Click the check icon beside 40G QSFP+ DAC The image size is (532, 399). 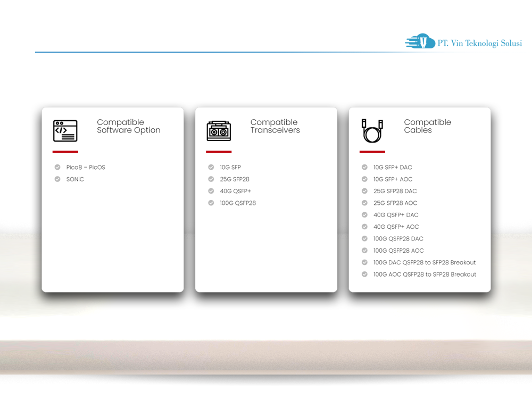(x=364, y=215)
